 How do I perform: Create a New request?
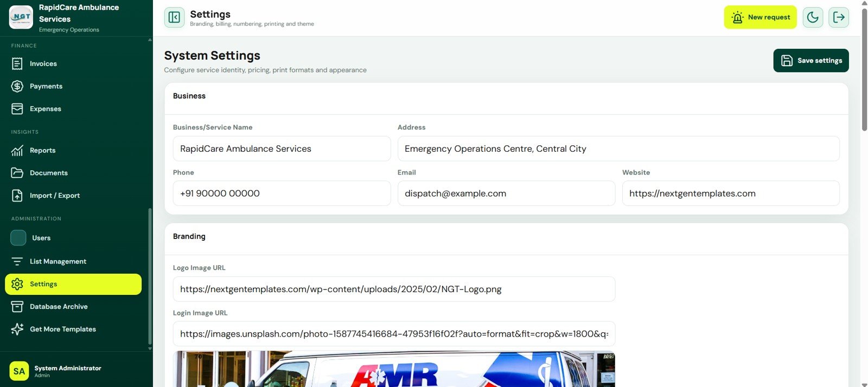[x=760, y=17]
